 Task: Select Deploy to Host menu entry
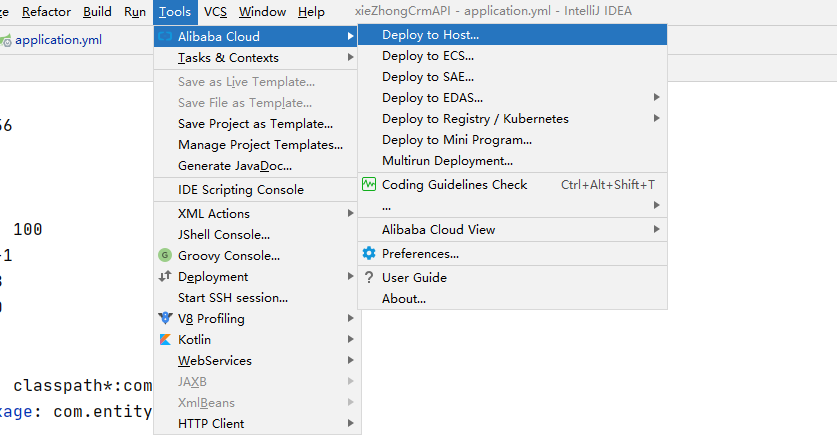[x=430, y=34]
